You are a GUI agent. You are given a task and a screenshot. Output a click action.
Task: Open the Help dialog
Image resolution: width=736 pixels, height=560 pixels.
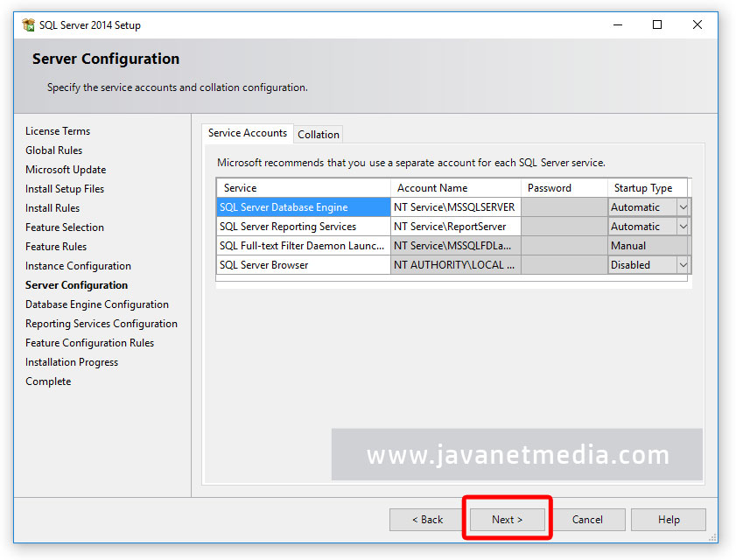point(668,519)
